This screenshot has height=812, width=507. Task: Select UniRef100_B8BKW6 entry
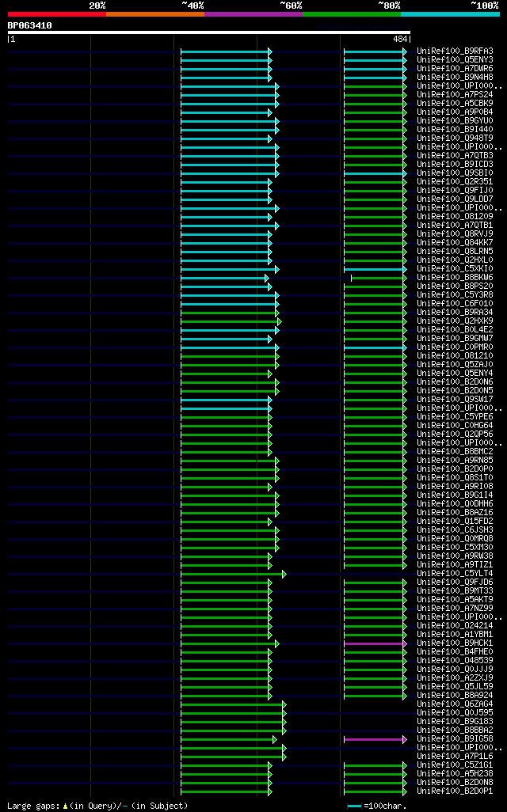pos(456,278)
